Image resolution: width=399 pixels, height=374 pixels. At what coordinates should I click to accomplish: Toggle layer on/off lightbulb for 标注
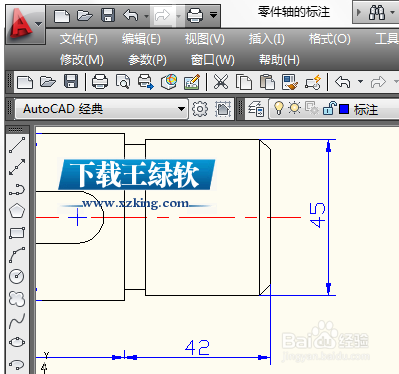click(279, 108)
